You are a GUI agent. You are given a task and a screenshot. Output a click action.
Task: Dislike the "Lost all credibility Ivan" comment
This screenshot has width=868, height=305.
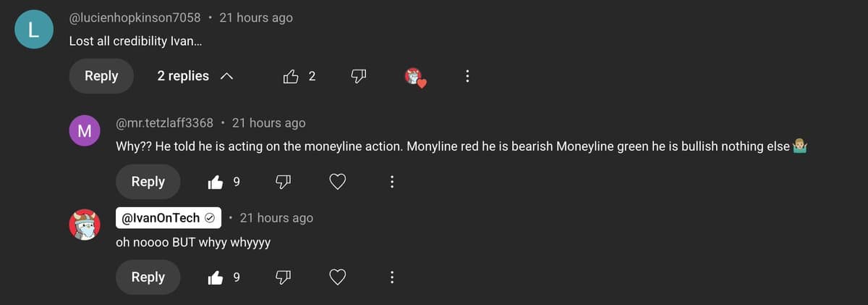(x=359, y=76)
